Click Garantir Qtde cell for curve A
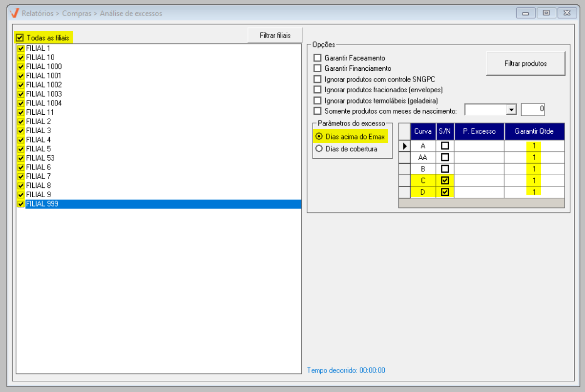The width and height of the screenshot is (585, 392). point(534,146)
